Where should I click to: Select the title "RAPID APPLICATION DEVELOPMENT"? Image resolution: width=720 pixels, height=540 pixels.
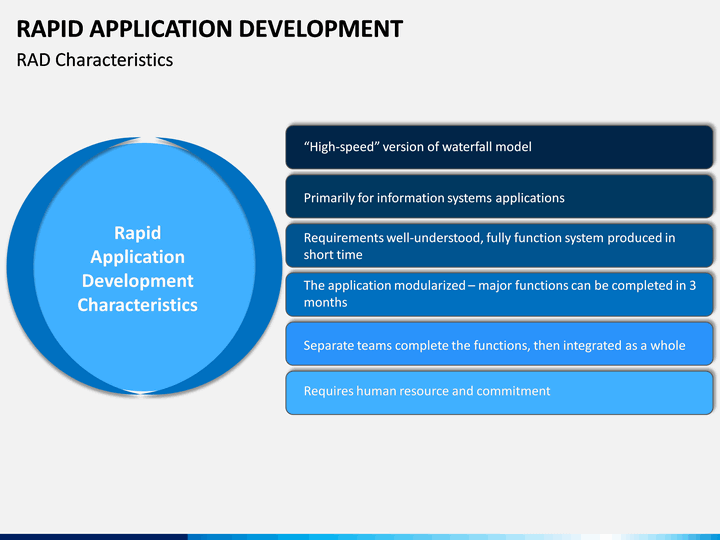(209, 29)
